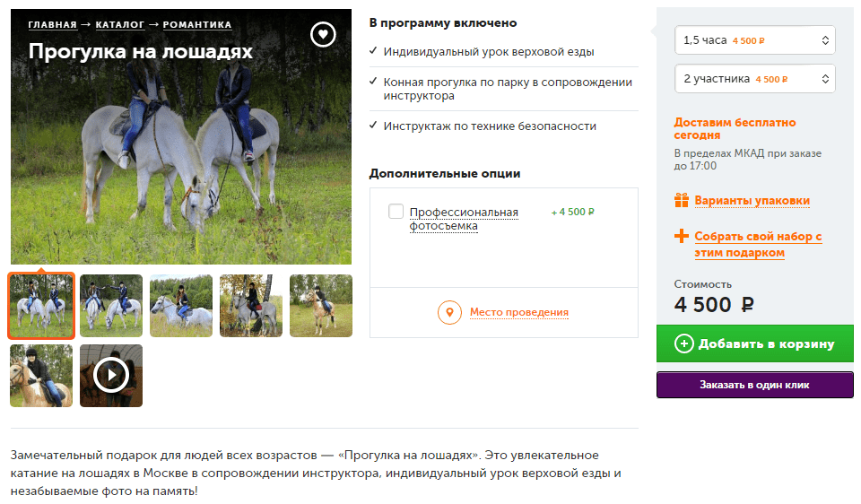Open the 1,5 часа duration dropdown
This screenshot has height=504, width=861.
tap(755, 40)
